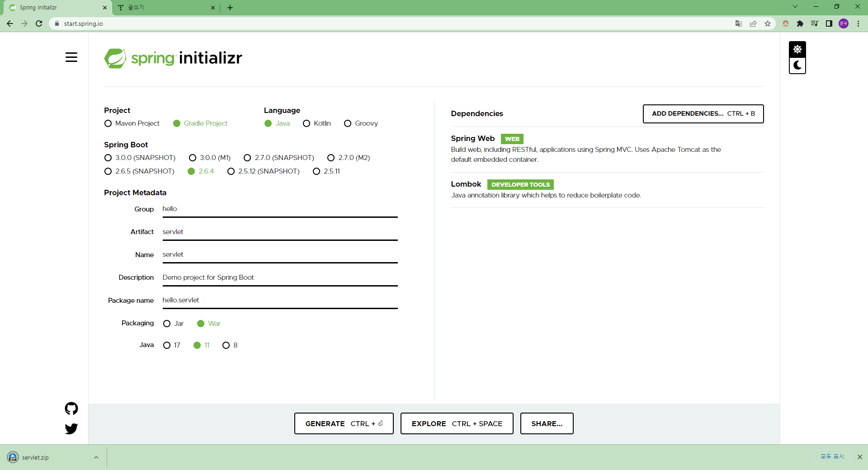The image size is (868, 470).
Task: Open the browser extensions puzzle icon
Action: [800, 23]
